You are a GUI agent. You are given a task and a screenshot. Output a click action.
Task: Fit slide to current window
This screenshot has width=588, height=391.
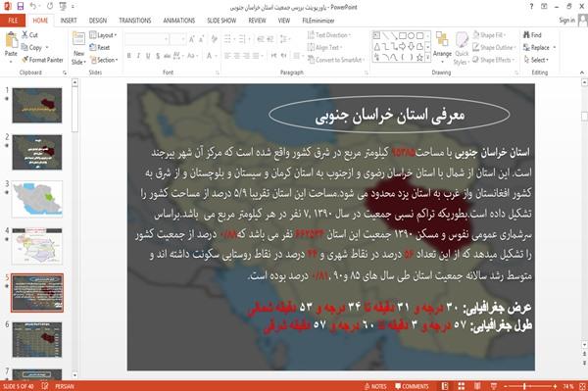pos(582,386)
